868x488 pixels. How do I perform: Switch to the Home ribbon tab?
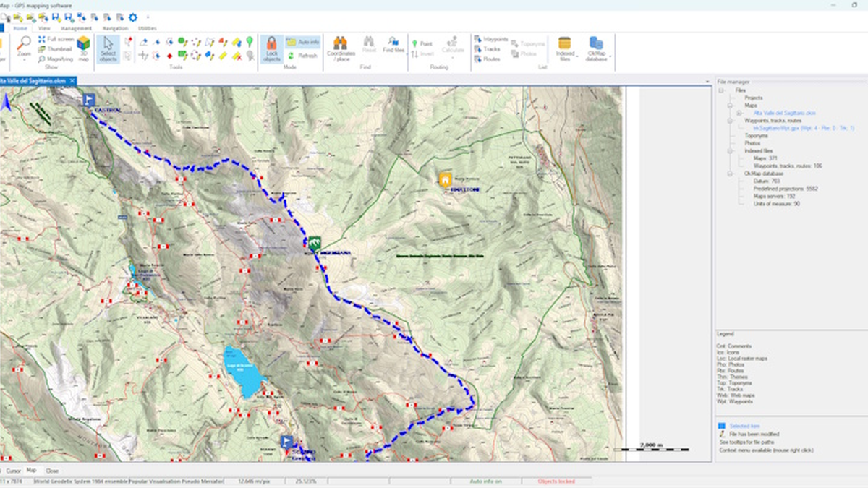pyautogui.click(x=20, y=27)
